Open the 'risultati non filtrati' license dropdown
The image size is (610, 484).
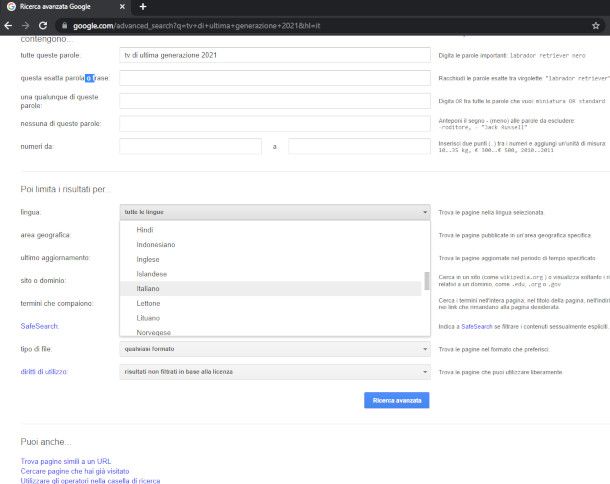coord(275,372)
